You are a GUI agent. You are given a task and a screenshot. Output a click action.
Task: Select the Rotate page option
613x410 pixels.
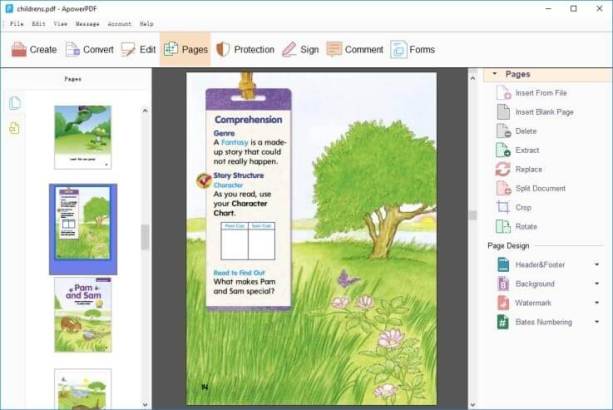(x=516, y=227)
